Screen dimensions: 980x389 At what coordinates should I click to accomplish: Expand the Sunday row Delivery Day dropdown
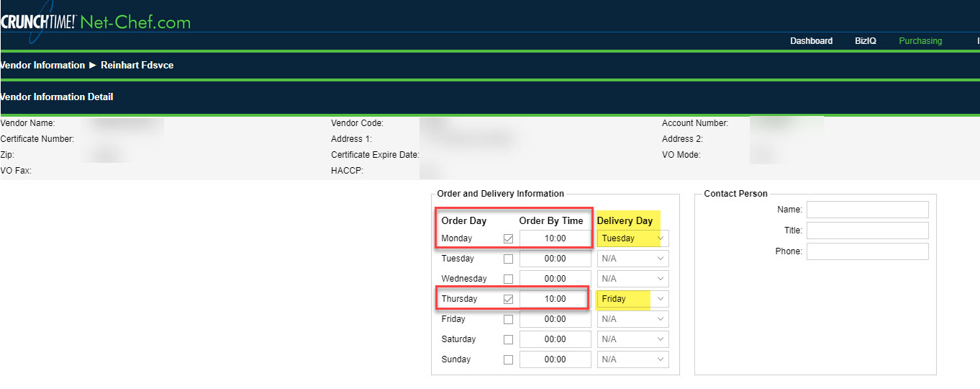pos(632,359)
